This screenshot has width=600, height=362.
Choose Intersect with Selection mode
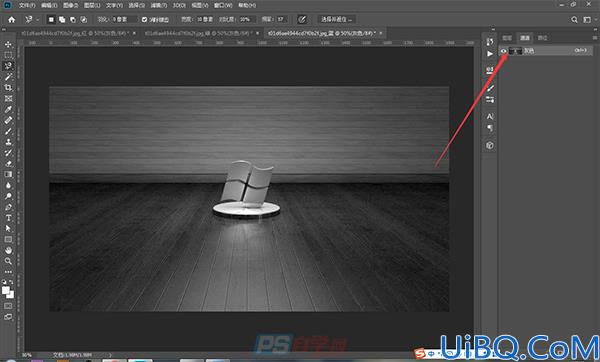(x=83, y=20)
